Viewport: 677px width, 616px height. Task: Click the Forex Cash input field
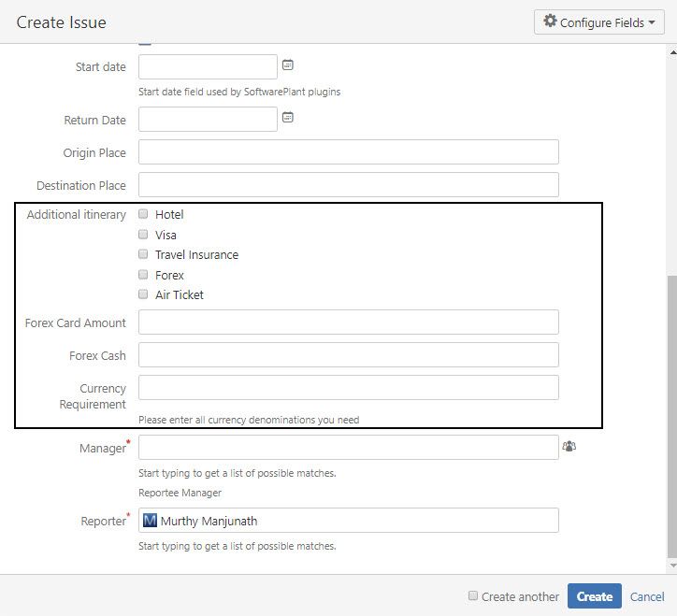[349, 355]
